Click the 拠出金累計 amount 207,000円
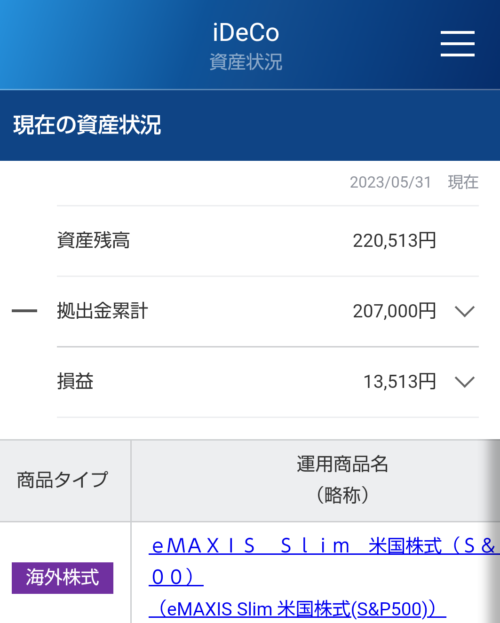The height and width of the screenshot is (623, 500). coord(394,311)
